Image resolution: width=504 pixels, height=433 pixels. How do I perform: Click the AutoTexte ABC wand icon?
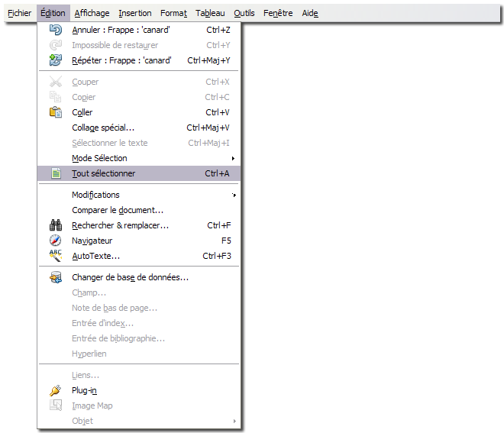coord(56,256)
